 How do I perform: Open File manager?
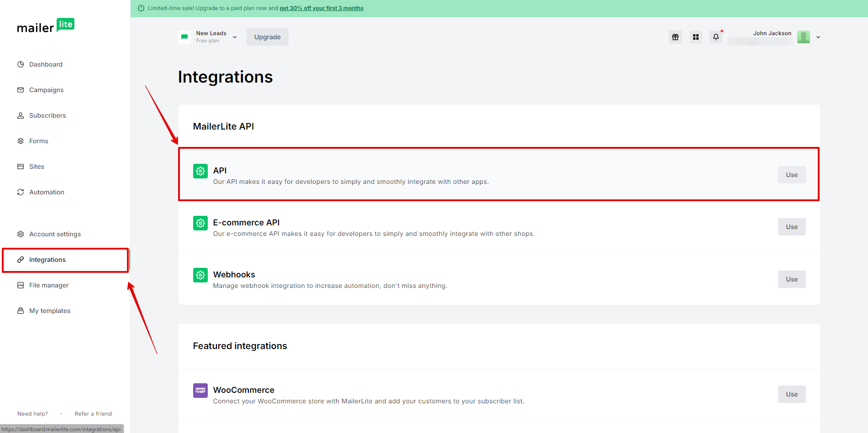[49, 285]
